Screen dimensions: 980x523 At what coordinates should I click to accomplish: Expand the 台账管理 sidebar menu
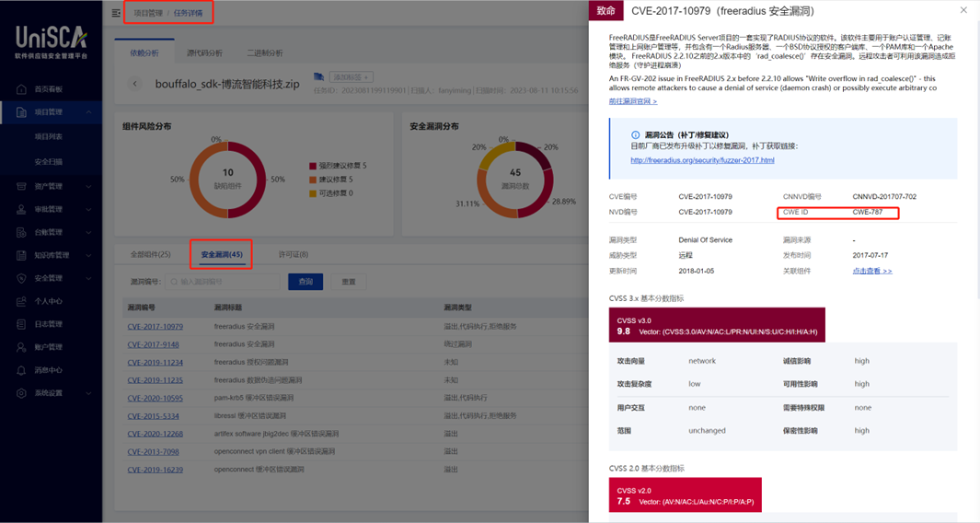pos(88,232)
